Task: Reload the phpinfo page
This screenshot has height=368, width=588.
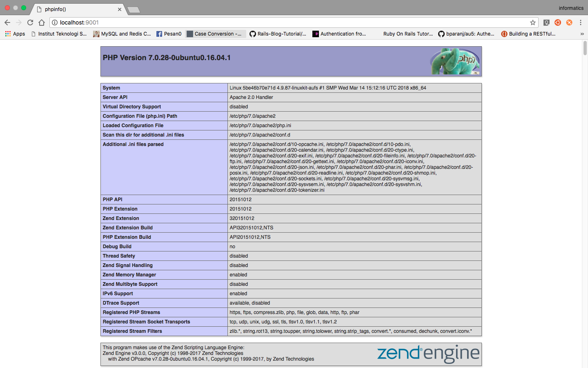Action: point(30,22)
